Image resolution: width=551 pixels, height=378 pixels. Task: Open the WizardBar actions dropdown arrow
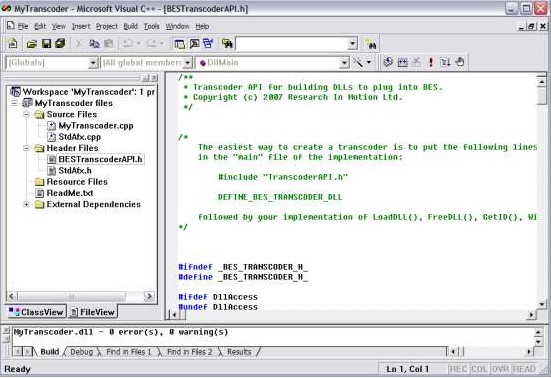click(369, 63)
